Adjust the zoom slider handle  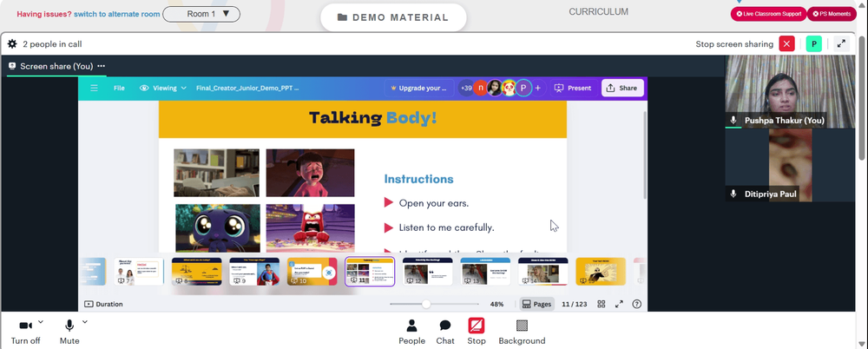pyautogui.click(x=425, y=304)
